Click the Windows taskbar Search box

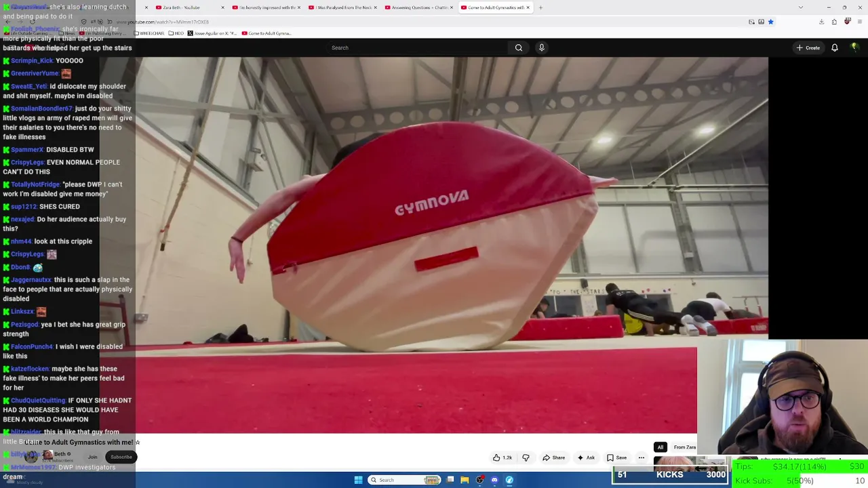[405, 480]
